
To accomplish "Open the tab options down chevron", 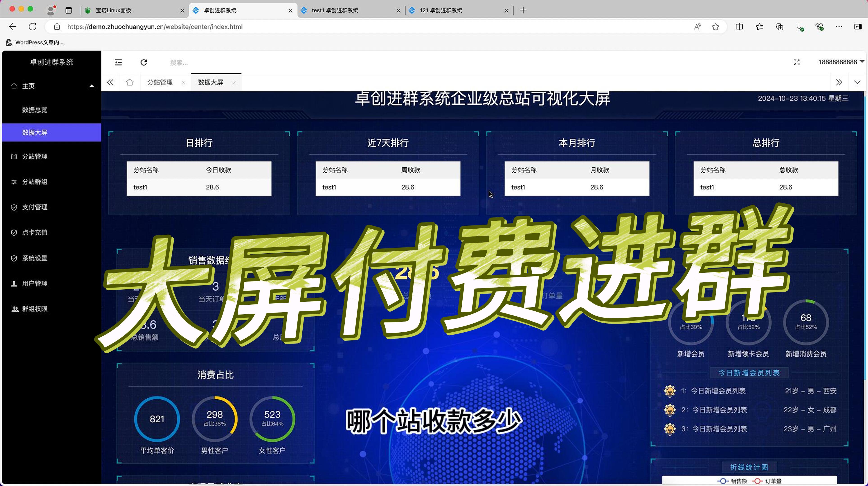I will (857, 82).
